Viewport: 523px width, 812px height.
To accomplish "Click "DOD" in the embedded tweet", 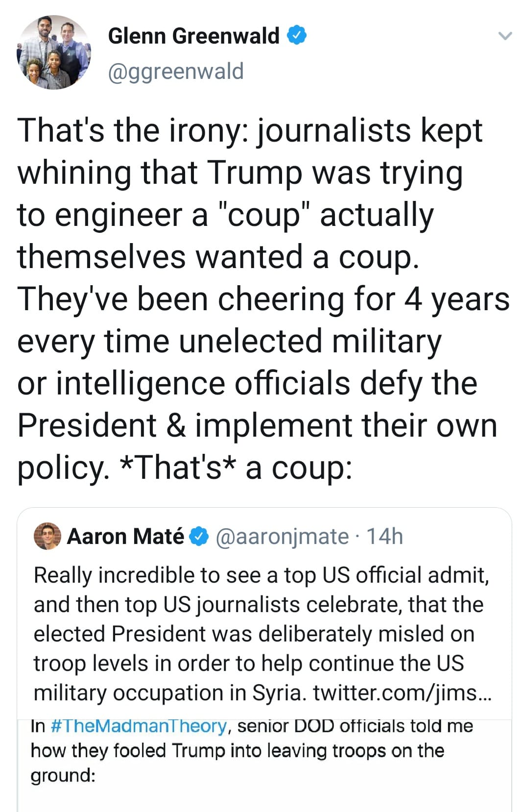I will [314, 726].
